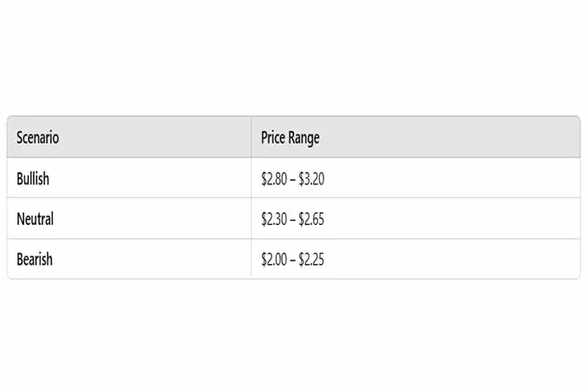Click the word Price in the header
The width and height of the screenshot is (588, 392).
pos(272,138)
